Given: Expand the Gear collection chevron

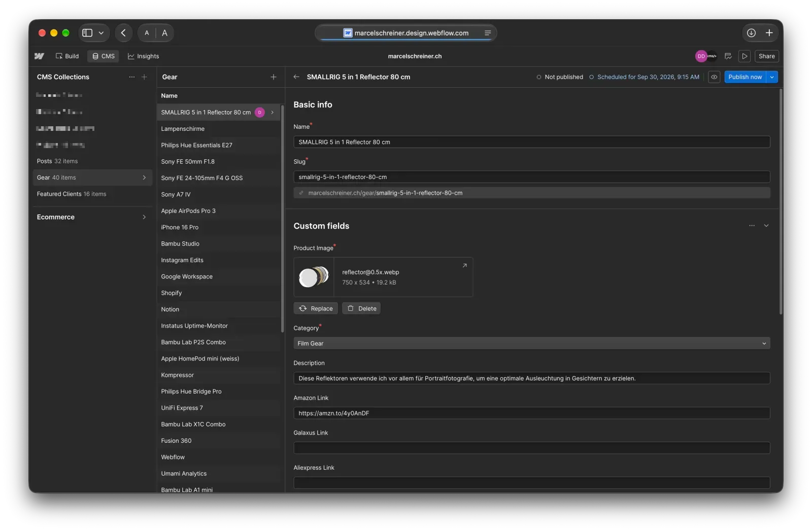Looking at the screenshot, I should (x=144, y=178).
